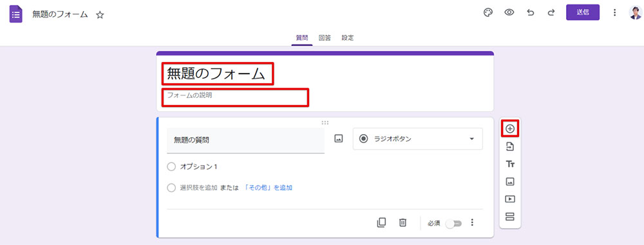Redo the last change
The image size is (644, 245).
click(x=551, y=12)
